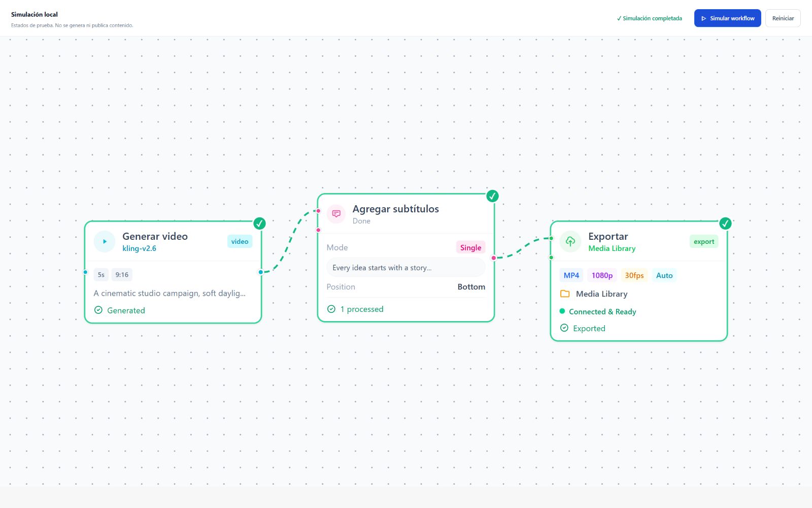Click the subtitles icon on Agregar subtítulos node
The height and width of the screenshot is (508, 812).
(336, 214)
